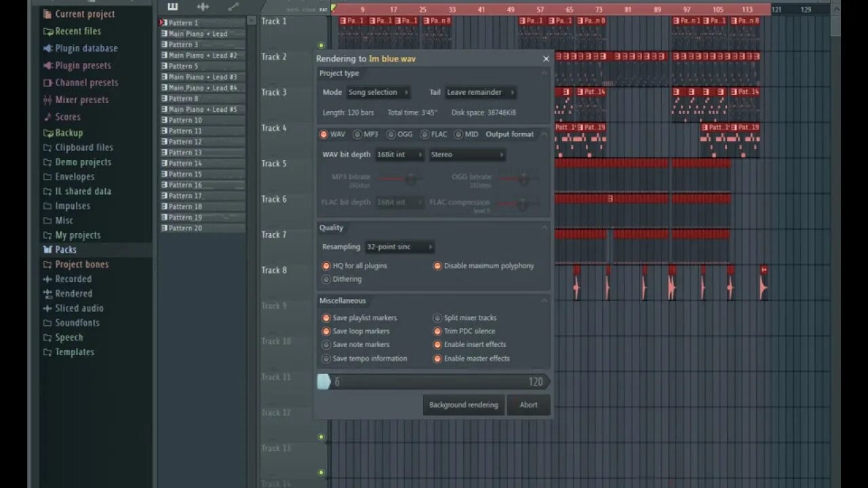The image size is (868, 488).
Task: Open the Backup folder entry
Action: pyautogui.click(x=62, y=133)
